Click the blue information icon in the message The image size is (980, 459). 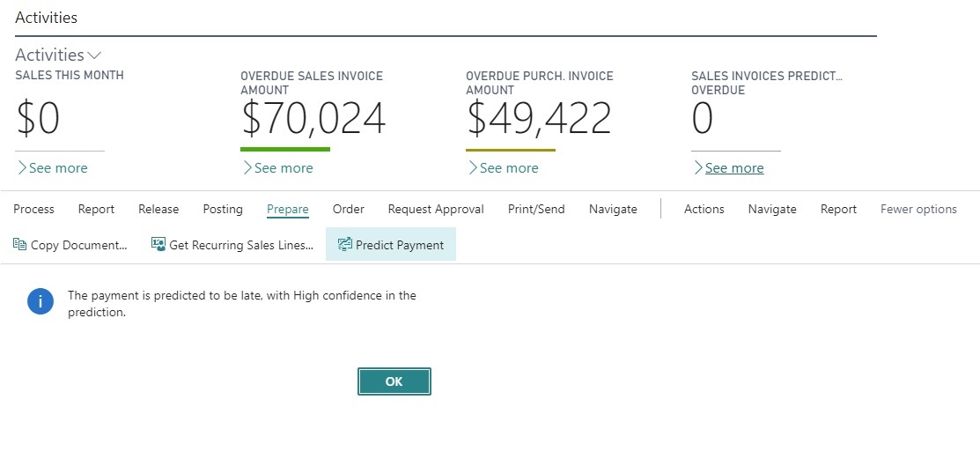[41, 302]
